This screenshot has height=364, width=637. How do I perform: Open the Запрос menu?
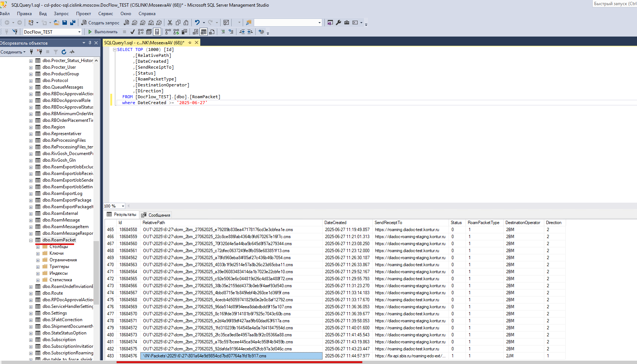61,14
